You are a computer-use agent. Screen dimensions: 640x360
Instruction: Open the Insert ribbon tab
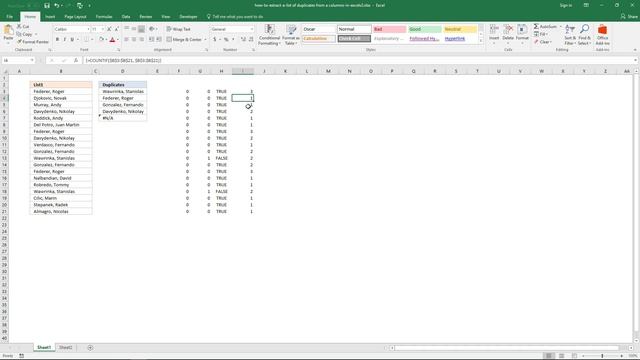point(50,17)
